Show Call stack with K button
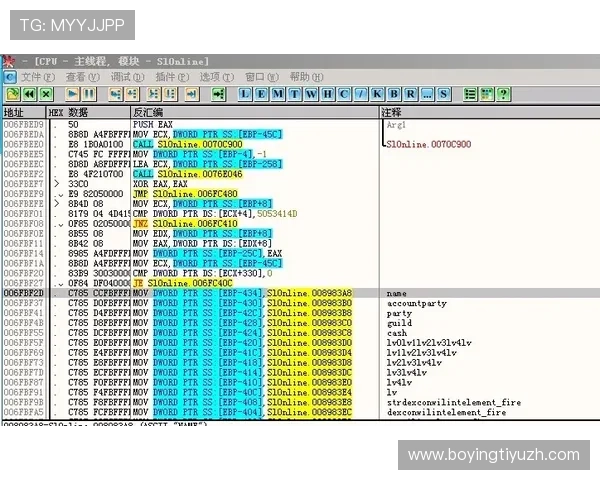600x480 pixels. point(377,93)
